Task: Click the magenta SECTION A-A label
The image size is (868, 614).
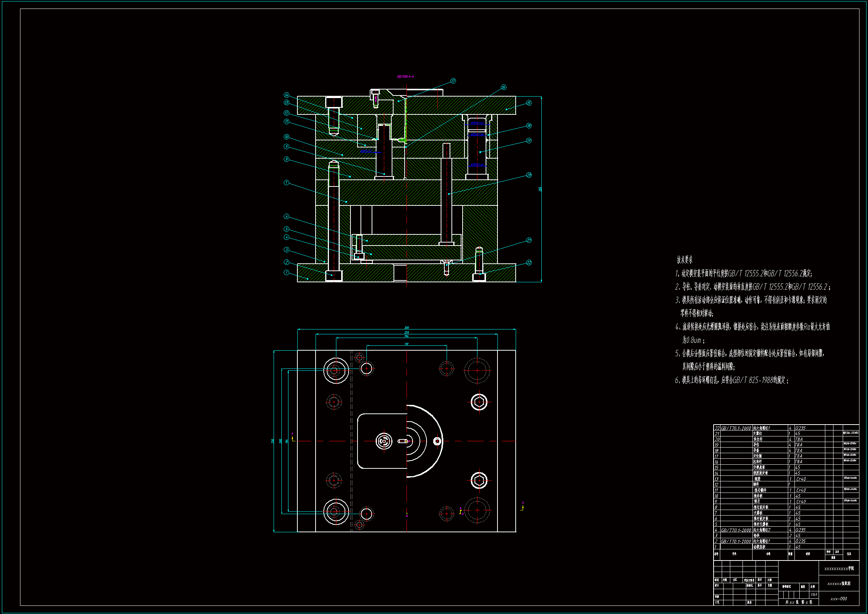Action: (x=405, y=77)
